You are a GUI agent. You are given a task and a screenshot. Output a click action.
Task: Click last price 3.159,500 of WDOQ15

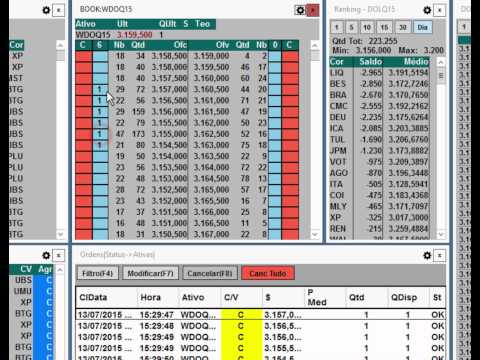tap(135, 35)
